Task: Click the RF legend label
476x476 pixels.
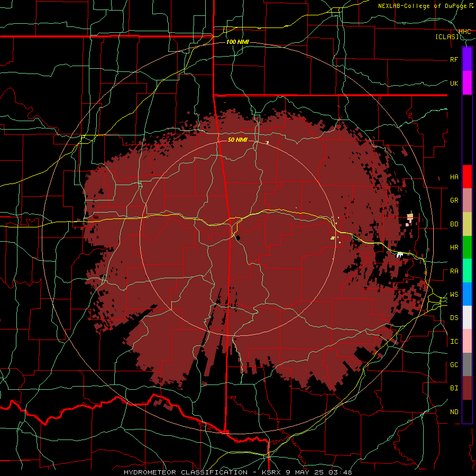Action: tap(454, 59)
